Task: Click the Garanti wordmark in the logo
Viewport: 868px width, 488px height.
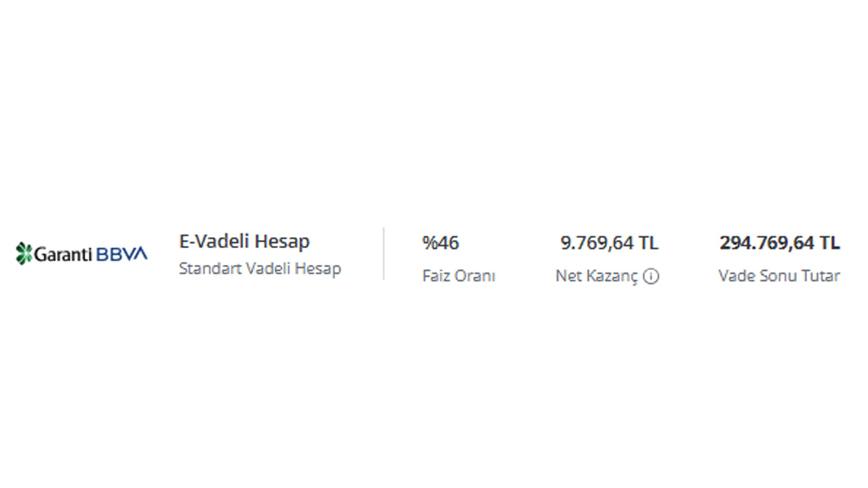Action: pos(64,254)
